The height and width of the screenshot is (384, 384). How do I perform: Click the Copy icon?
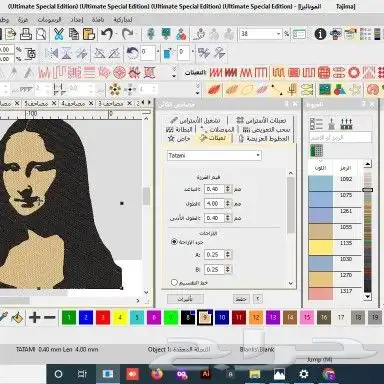[74, 34]
